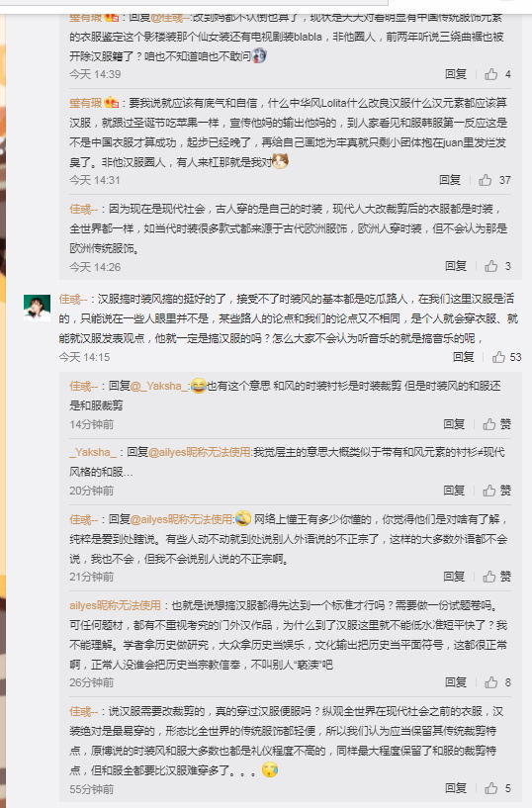Like the _Yaksha_ reply from 20分钟前
532x808 pixels.
pyautogui.click(x=497, y=491)
